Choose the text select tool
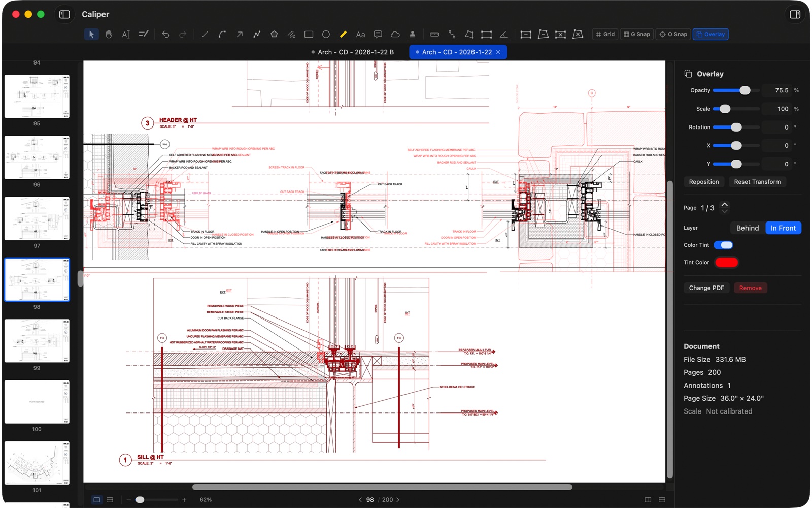The height and width of the screenshot is (508, 812). tap(126, 35)
